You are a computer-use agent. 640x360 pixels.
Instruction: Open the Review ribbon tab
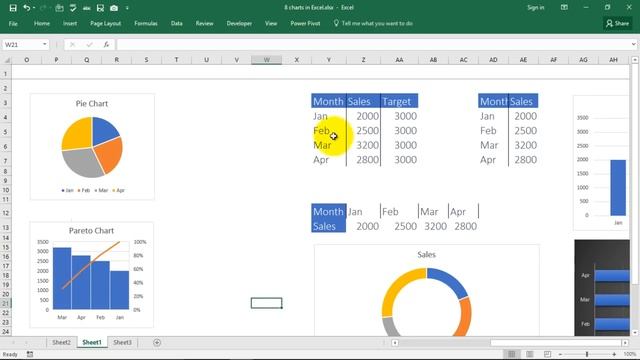204,24
